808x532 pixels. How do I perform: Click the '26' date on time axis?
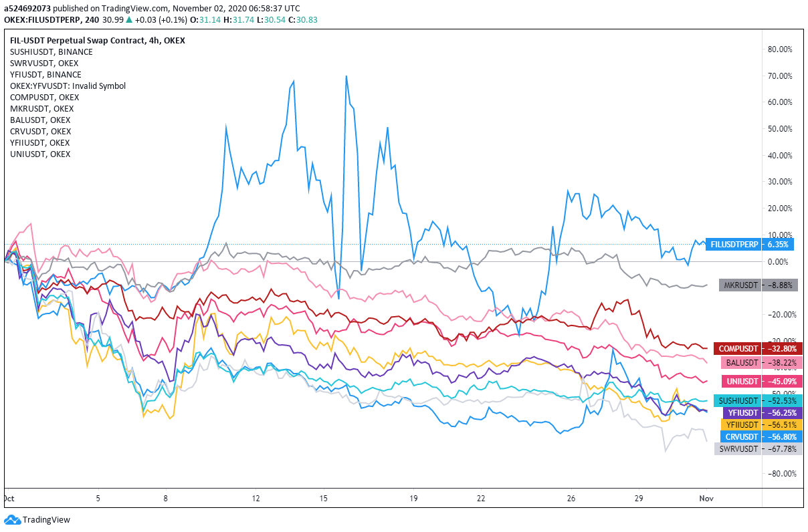(571, 499)
